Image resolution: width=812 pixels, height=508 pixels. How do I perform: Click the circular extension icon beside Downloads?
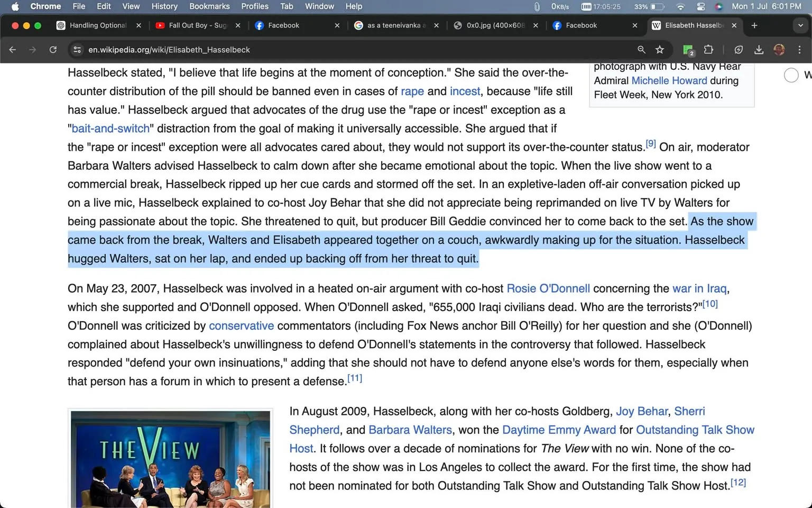(739, 50)
